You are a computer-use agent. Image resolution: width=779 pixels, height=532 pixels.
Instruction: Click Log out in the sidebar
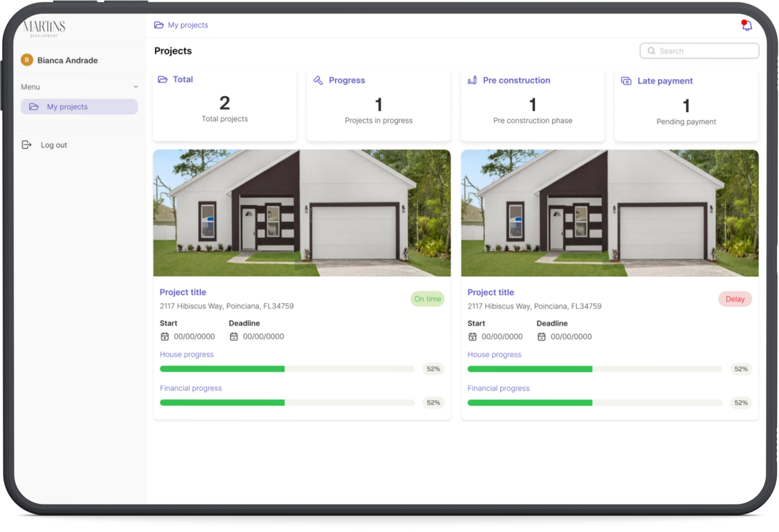pyautogui.click(x=54, y=145)
